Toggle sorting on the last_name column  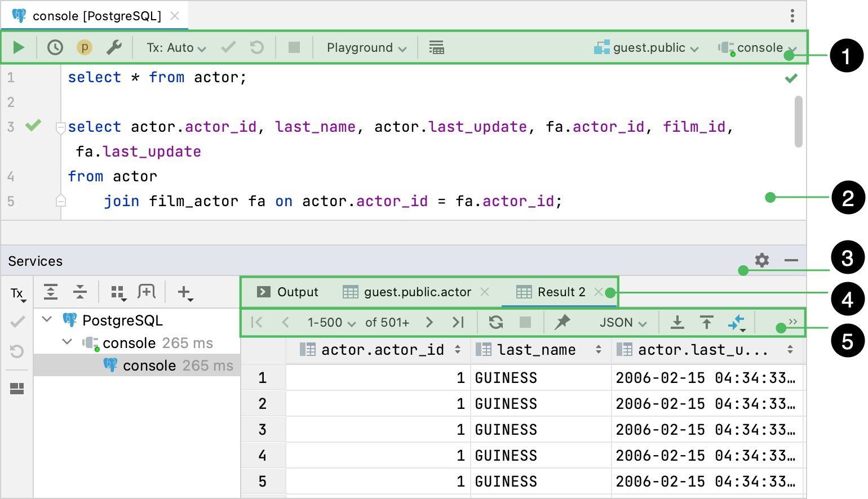tap(599, 349)
